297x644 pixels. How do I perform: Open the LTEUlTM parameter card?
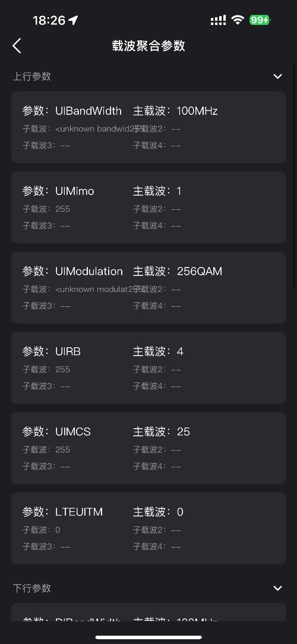pos(148,528)
